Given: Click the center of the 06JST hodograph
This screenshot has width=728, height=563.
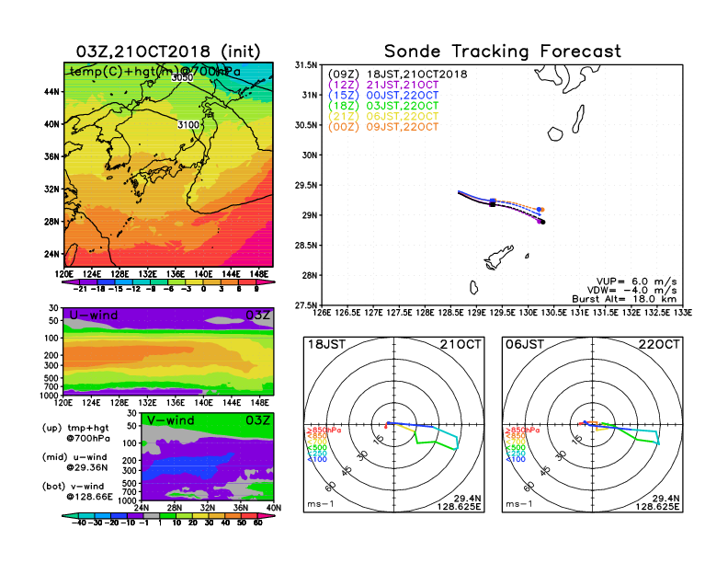Looking at the screenshot, I should [593, 424].
